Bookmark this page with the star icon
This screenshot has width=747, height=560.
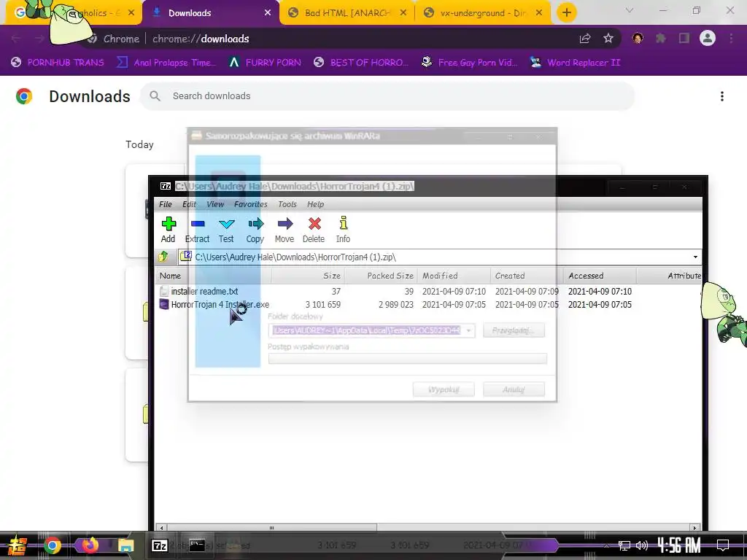coord(608,39)
